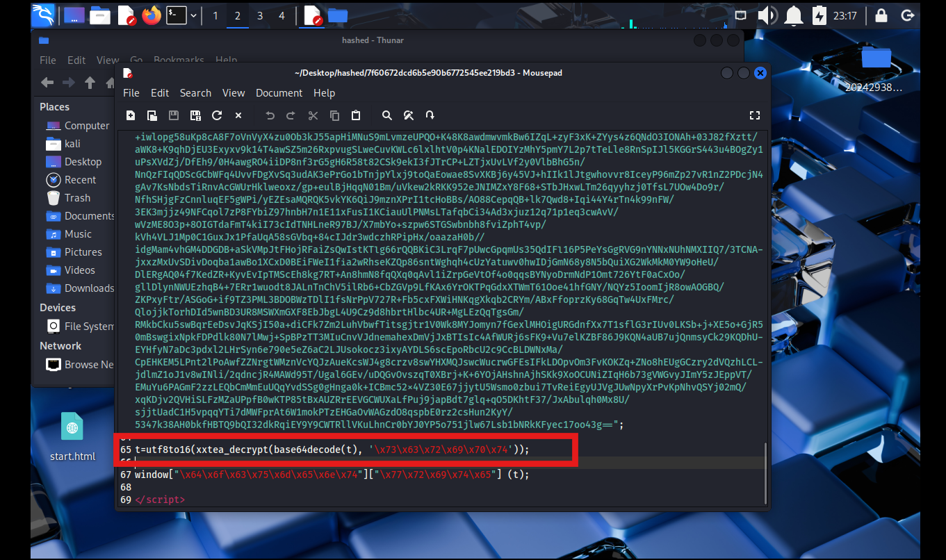The width and height of the screenshot is (946, 560).
Task: Go to parent folder in Thunar
Action: click(x=90, y=83)
